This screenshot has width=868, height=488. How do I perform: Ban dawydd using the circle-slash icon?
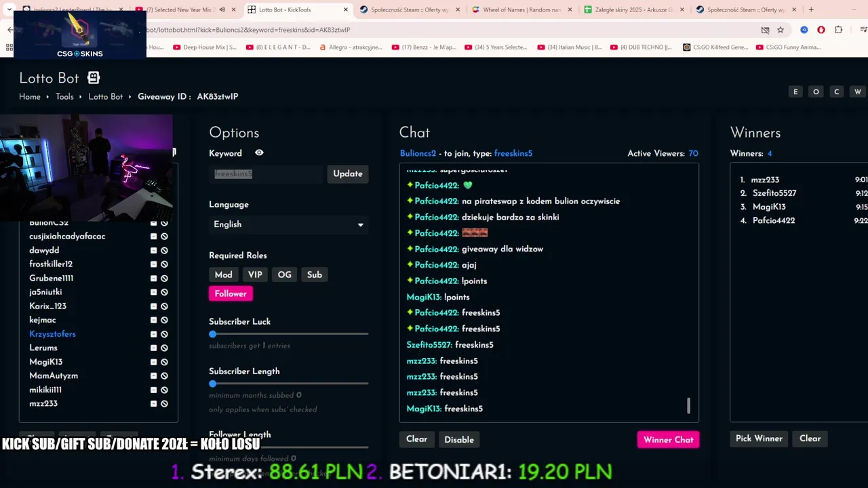pos(164,251)
